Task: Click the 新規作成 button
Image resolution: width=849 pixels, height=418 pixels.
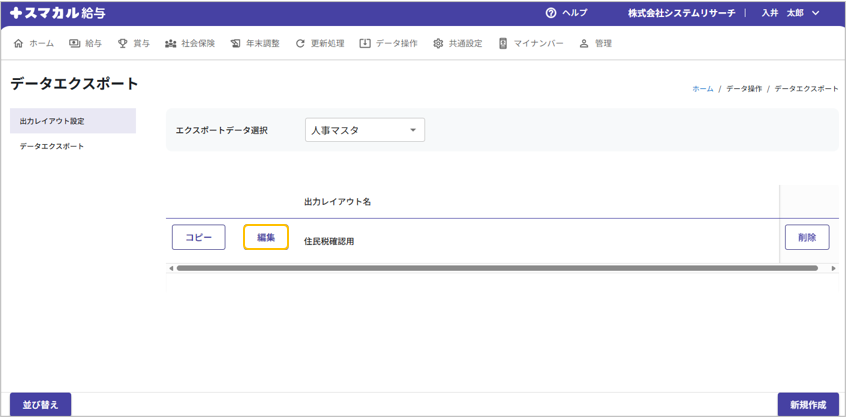Action: (x=808, y=404)
